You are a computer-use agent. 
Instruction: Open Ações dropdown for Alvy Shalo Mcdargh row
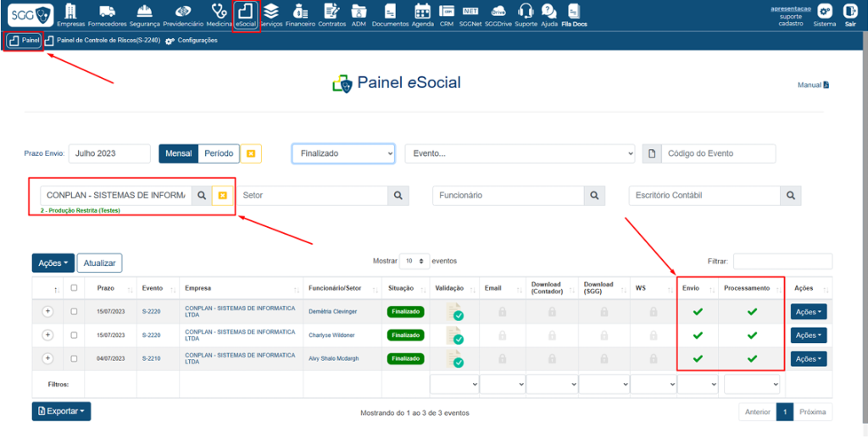[808, 359]
